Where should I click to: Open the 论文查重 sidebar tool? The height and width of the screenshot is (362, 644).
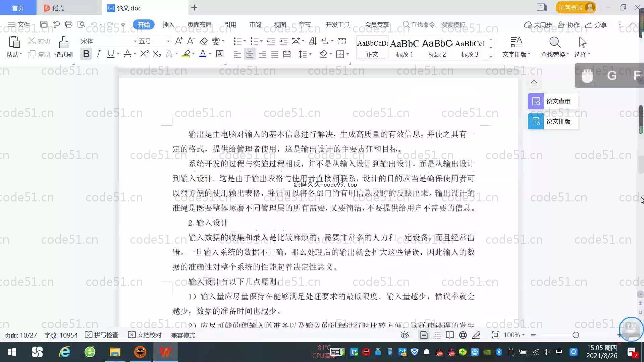553,101
